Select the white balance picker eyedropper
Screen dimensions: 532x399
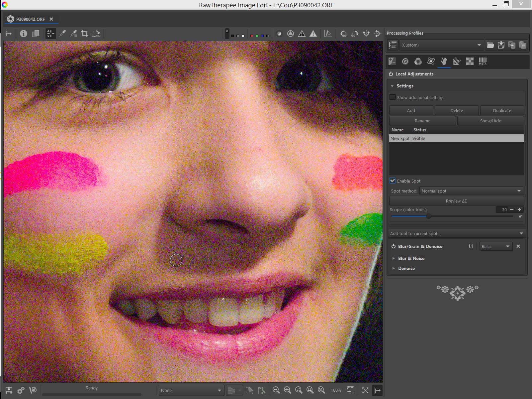point(62,34)
